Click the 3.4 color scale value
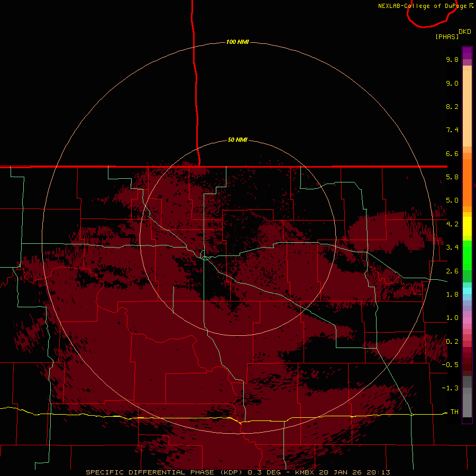 [x=452, y=248]
